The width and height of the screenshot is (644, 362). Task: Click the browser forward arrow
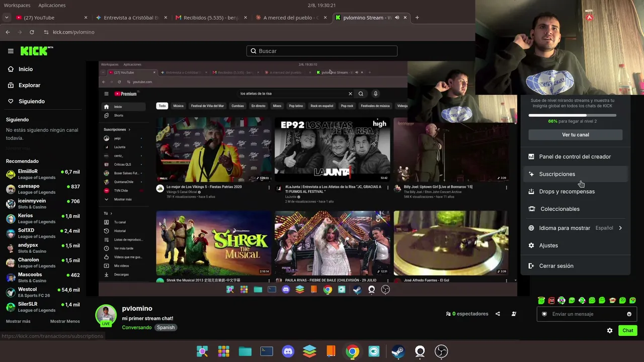pyautogui.click(x=20, y=32)
